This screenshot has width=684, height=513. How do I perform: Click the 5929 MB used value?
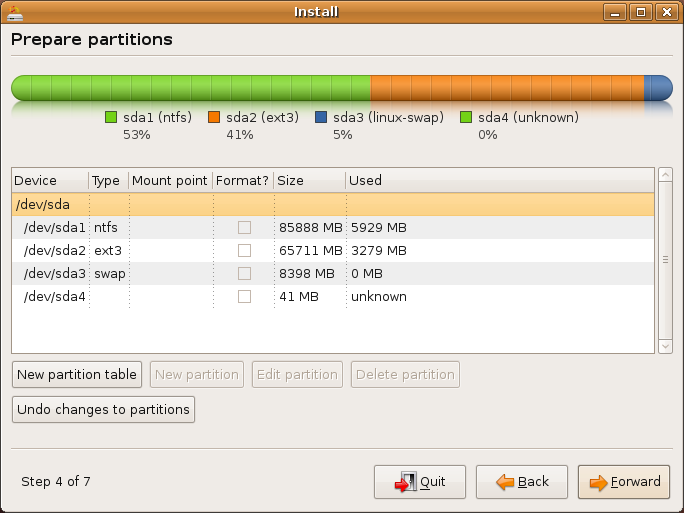[379, 227]
